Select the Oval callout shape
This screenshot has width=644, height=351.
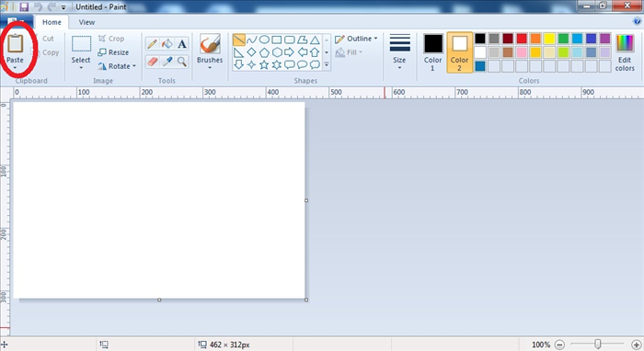303,65
